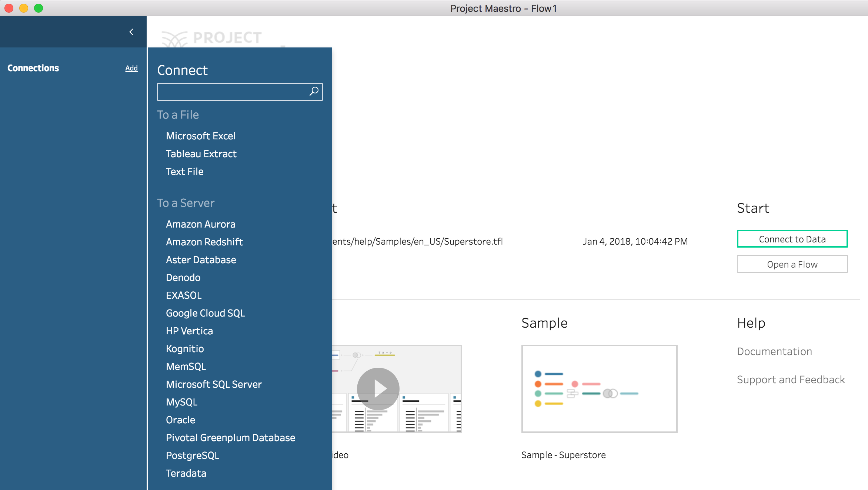Image resolution: width=868 pixels, height=490 pixels.
Task: Open the Sample - Superstore thumbnail
Action: (599, 388)
